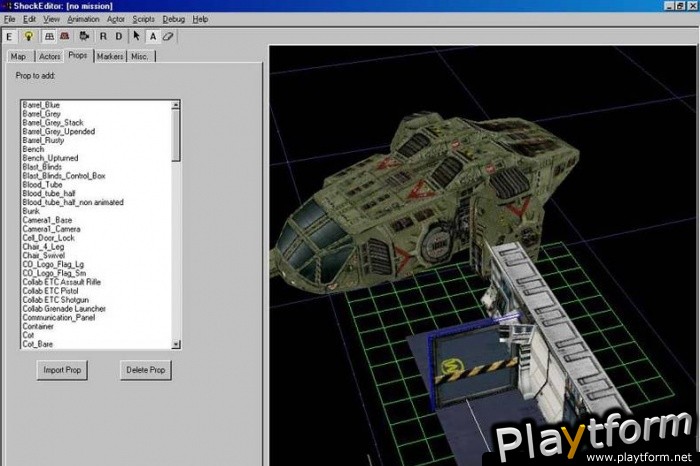Select Collab Grenade Launcher entry
700x466 pixels.
[64, 309]
